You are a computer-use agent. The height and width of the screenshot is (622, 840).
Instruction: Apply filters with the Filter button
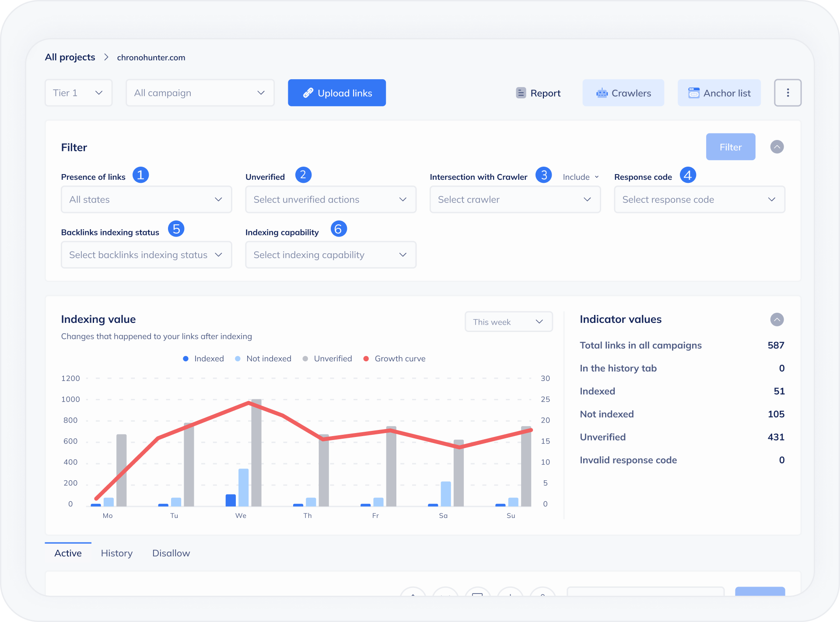click(731, 147)
